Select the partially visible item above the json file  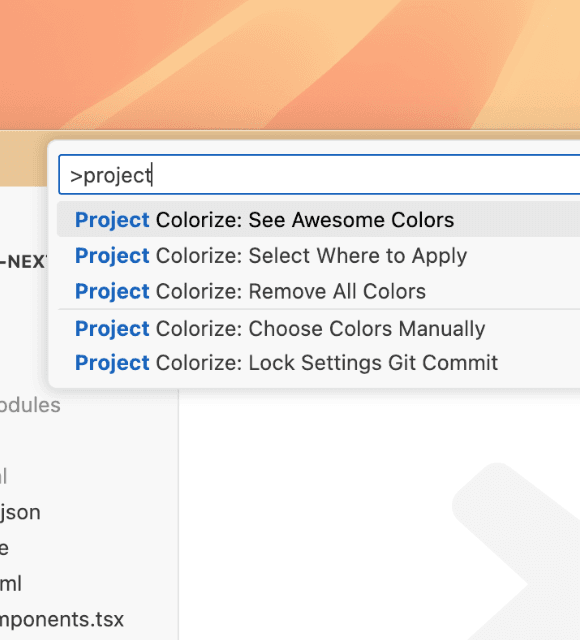pyautogui.click(x=3, y=476)
